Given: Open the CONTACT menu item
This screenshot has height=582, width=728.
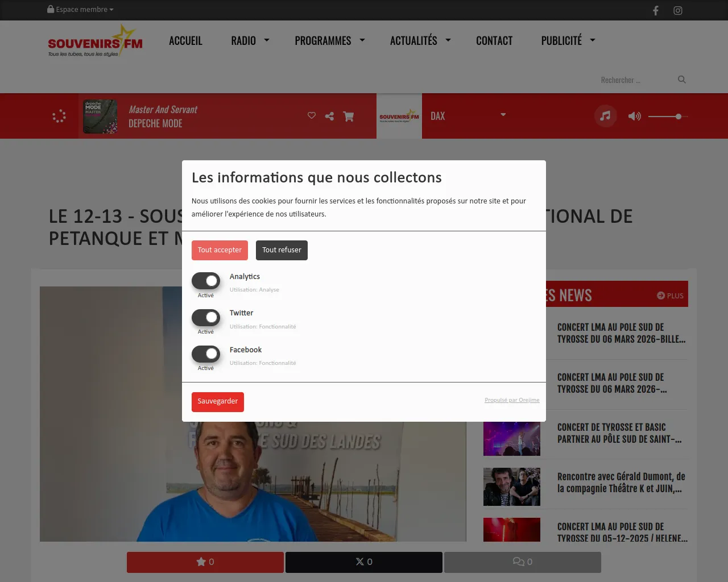Looking at the screenshot, I should (494, 40).
